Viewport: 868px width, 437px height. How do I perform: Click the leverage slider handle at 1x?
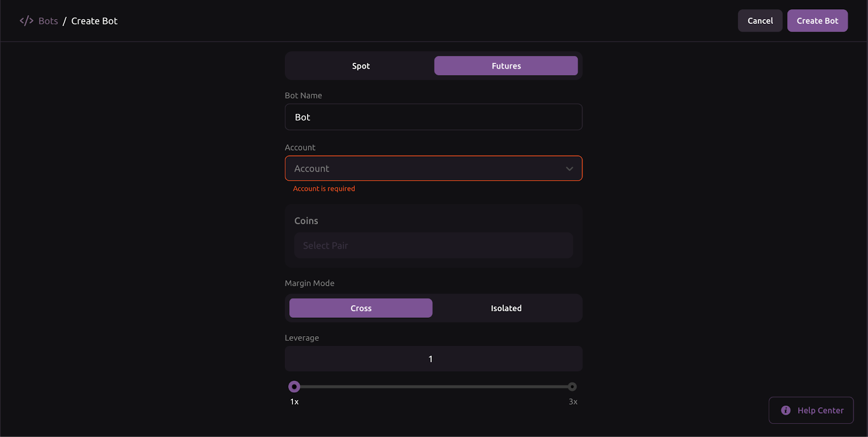(294, 387)
